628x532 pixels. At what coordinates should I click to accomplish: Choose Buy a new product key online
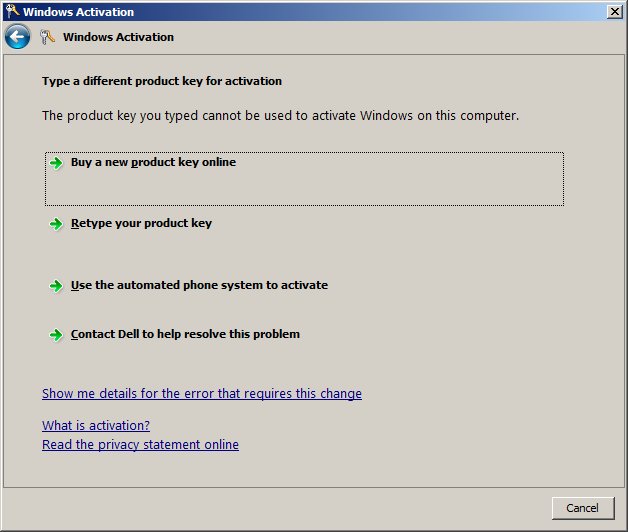click(x=153, y=162)
